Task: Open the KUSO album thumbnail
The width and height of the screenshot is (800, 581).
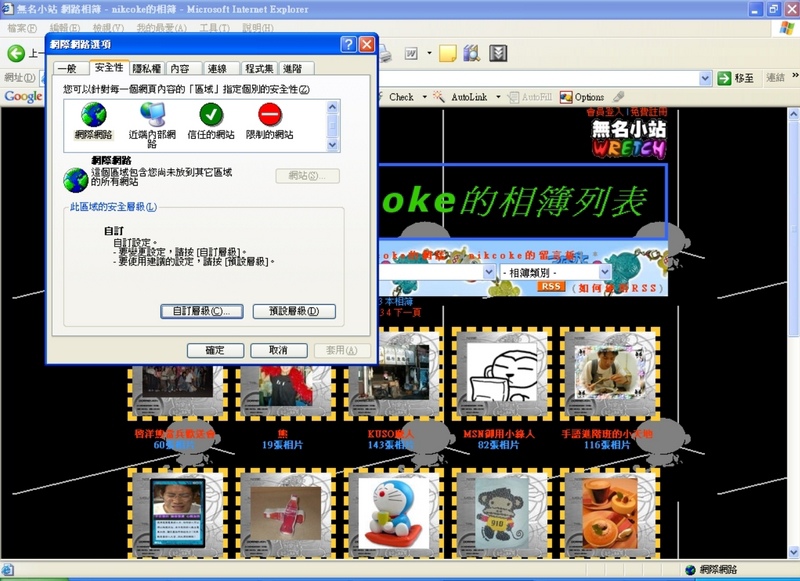Action: tap(393, 374)
